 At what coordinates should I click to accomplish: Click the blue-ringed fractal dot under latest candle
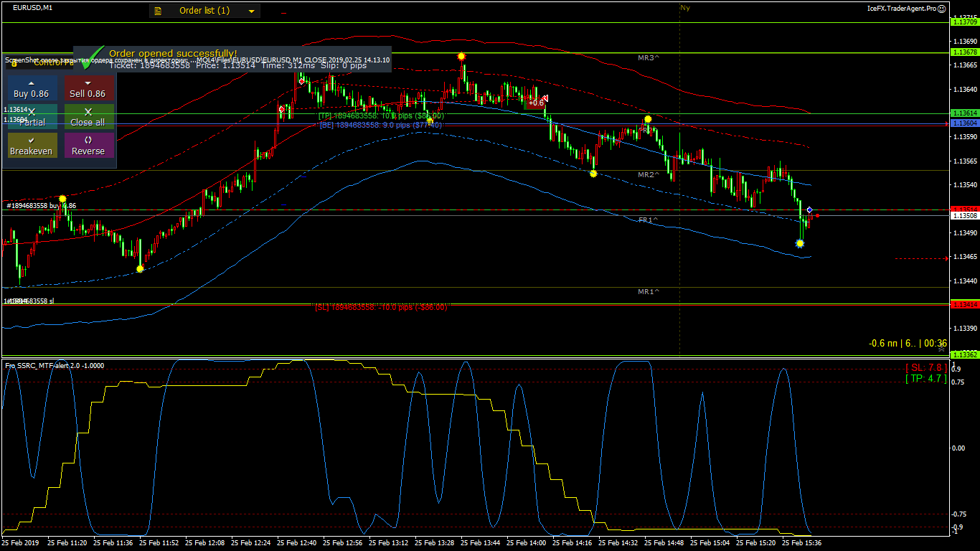800,244
